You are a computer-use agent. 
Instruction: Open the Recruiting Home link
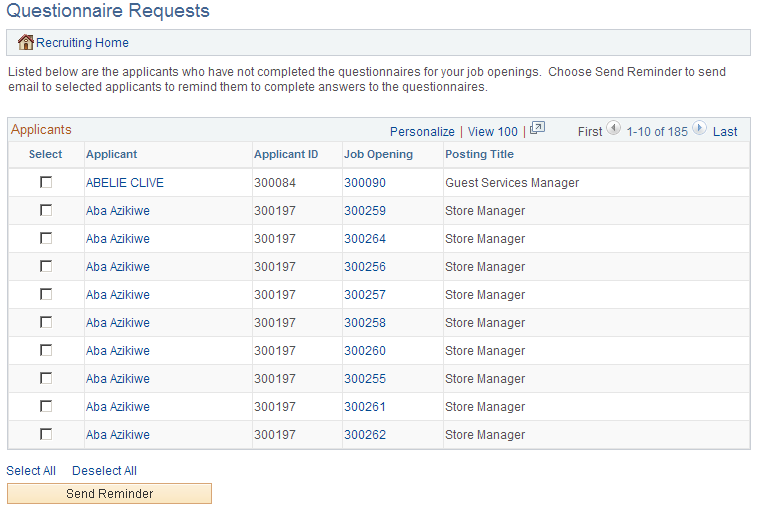(82, 43)
